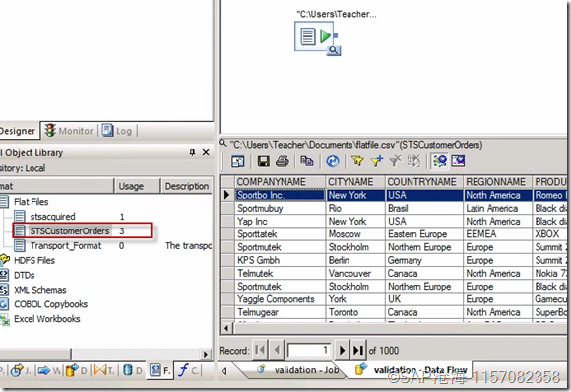Go to next record button

coord(342,350)
